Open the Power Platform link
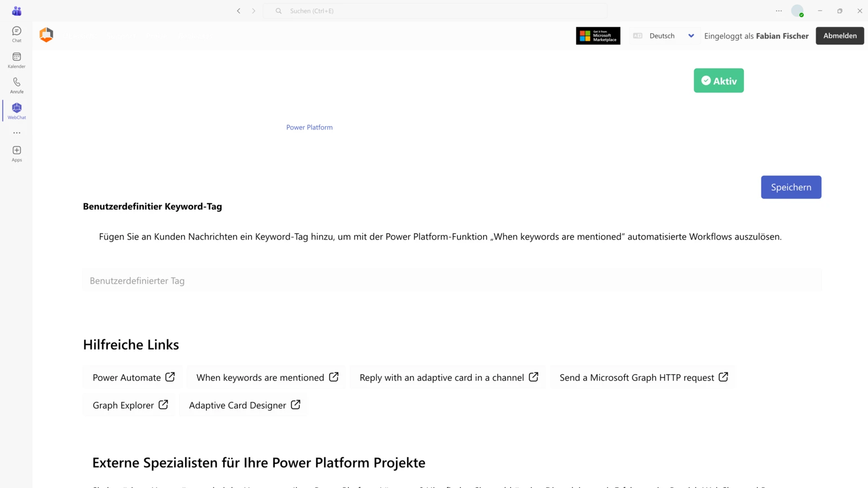The image size is (868, 488). (309, 127)
